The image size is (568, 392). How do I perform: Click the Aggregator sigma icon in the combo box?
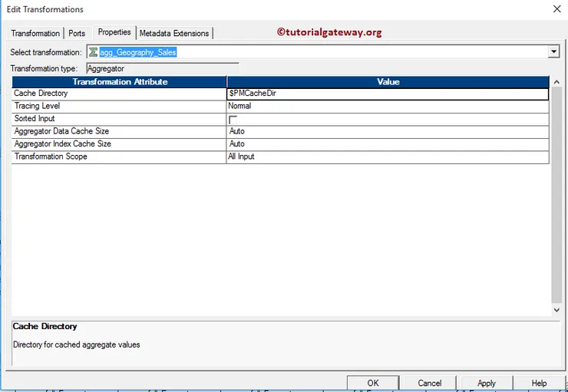(93, 52)
